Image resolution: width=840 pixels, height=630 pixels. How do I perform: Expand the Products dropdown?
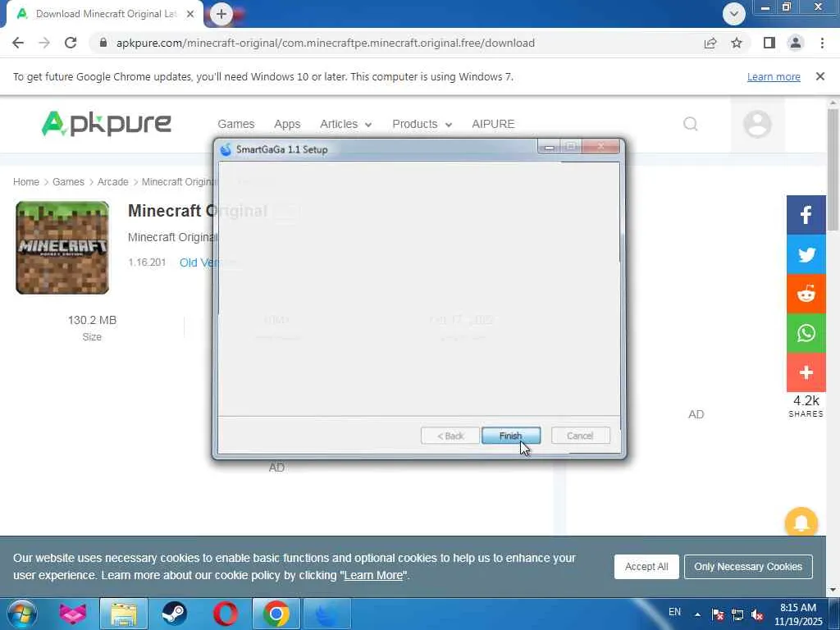pyautogui.click(x=422, y=124)
